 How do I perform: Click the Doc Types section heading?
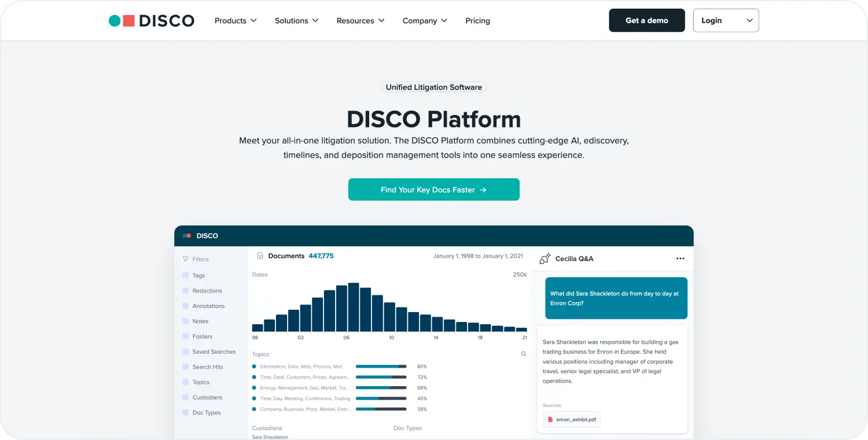click(407, 428)
